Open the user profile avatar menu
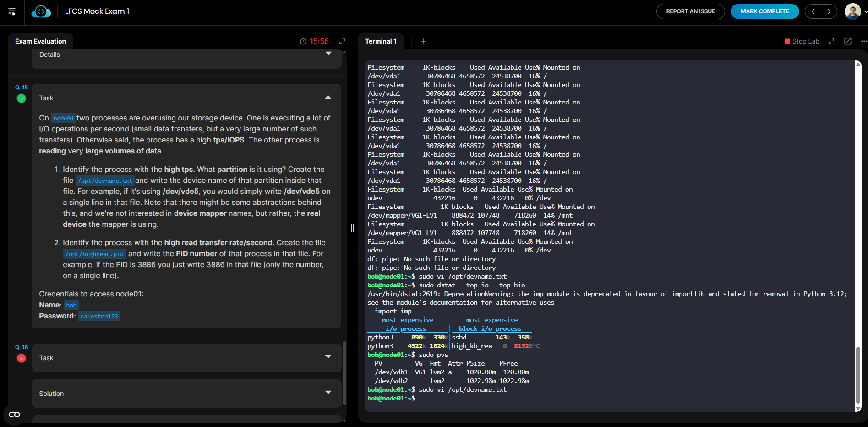The height and width of the screenshot is (427, 868). click(852, 11)
